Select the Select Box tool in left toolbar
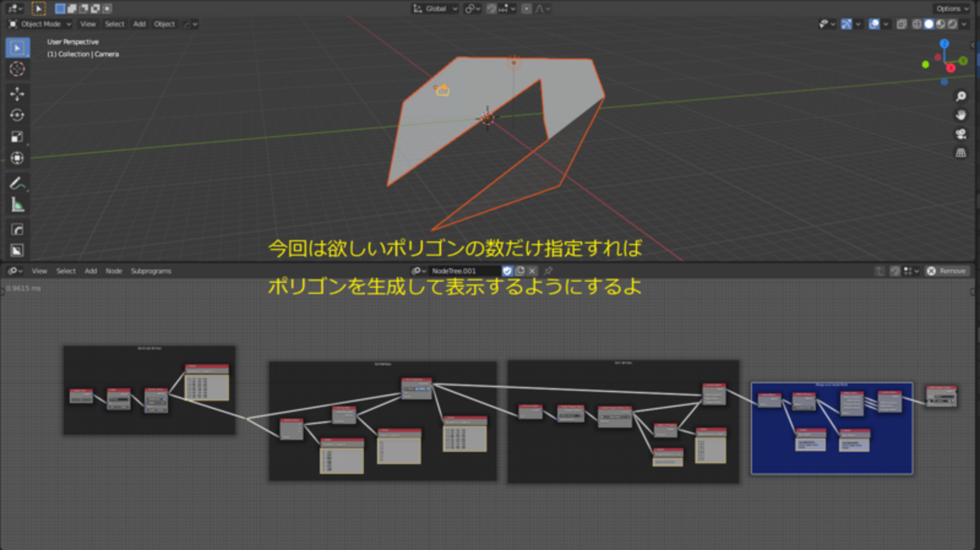980x550 pixels. (17, 47)
